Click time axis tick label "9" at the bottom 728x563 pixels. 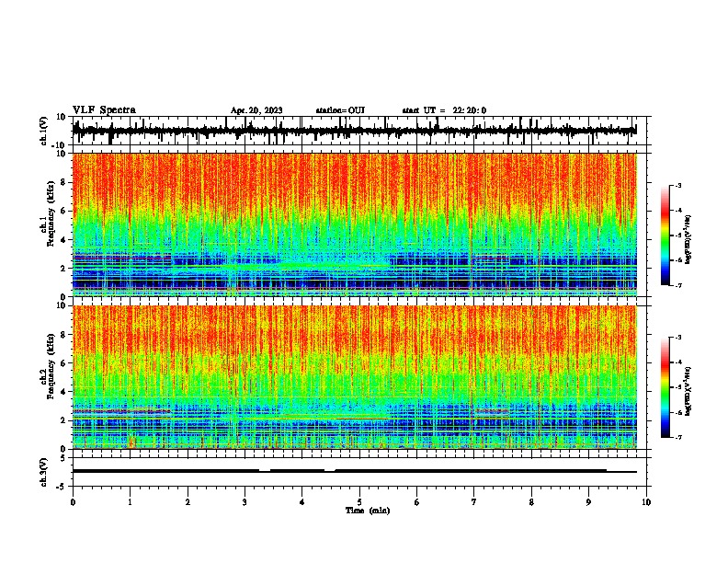588,502
